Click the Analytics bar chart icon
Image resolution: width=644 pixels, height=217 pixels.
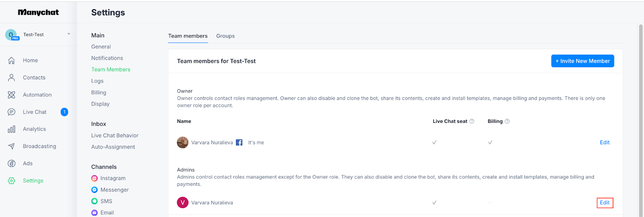(11, 129)
